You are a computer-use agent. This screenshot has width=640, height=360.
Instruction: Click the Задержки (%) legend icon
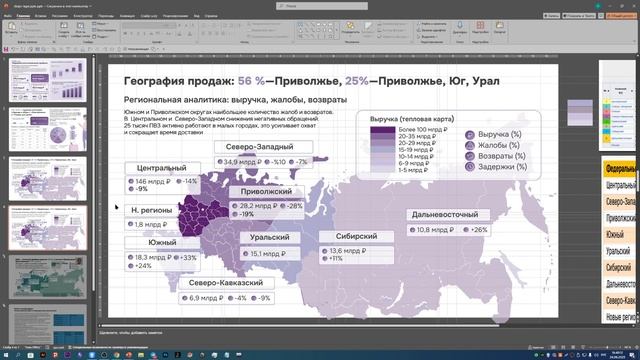point(470,167)
